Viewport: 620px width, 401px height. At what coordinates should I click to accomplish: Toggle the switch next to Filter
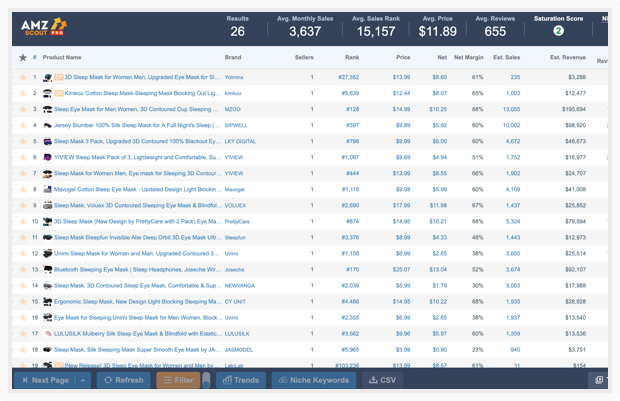pos(206,380)
